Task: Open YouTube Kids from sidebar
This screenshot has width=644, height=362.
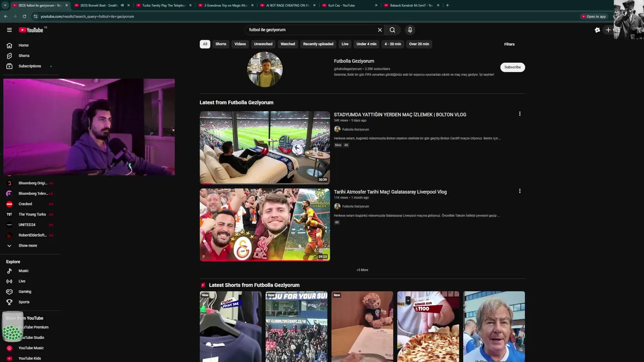Action: (x=30, y=358)
